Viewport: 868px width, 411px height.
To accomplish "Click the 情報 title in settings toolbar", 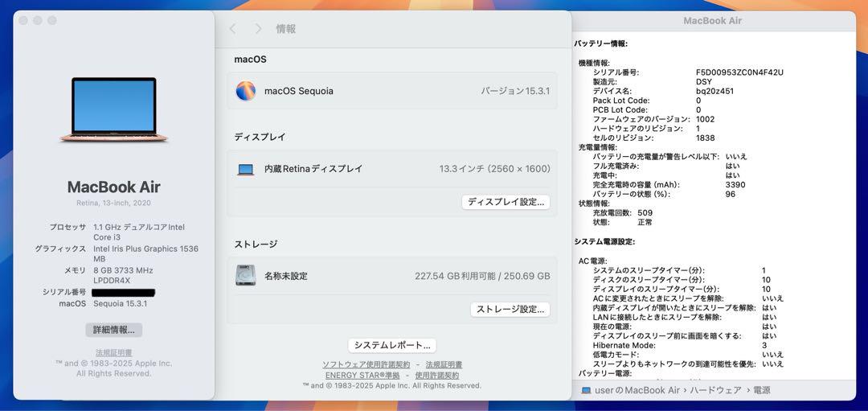I will point(286,29).
